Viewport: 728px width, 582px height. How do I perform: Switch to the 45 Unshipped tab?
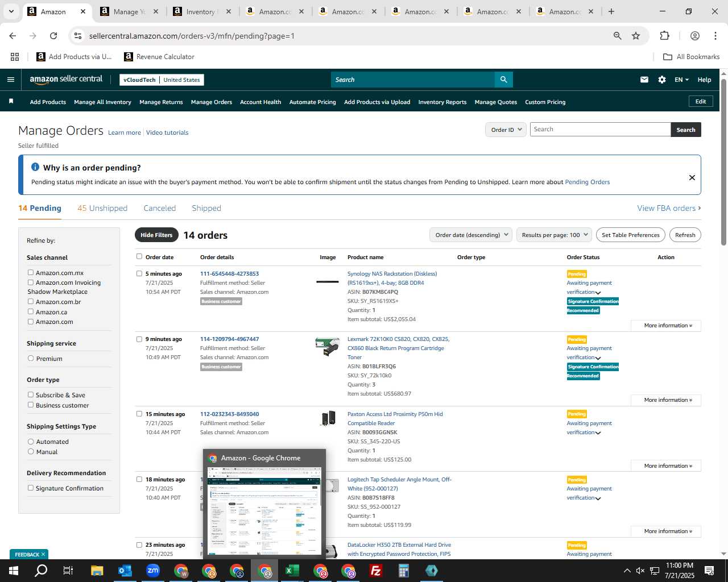(x=102, y=208)
